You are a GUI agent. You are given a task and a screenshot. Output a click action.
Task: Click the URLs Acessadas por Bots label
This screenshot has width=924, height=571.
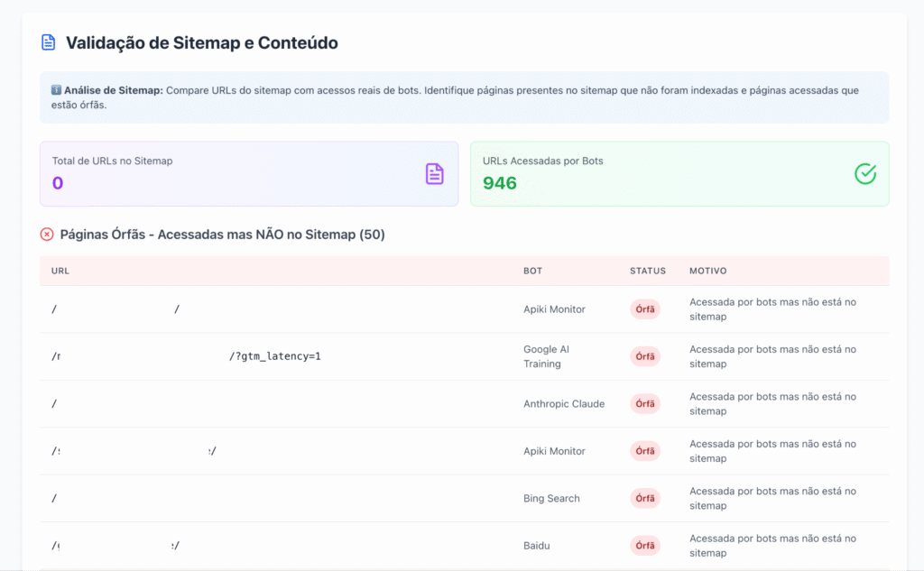point(542,161)
